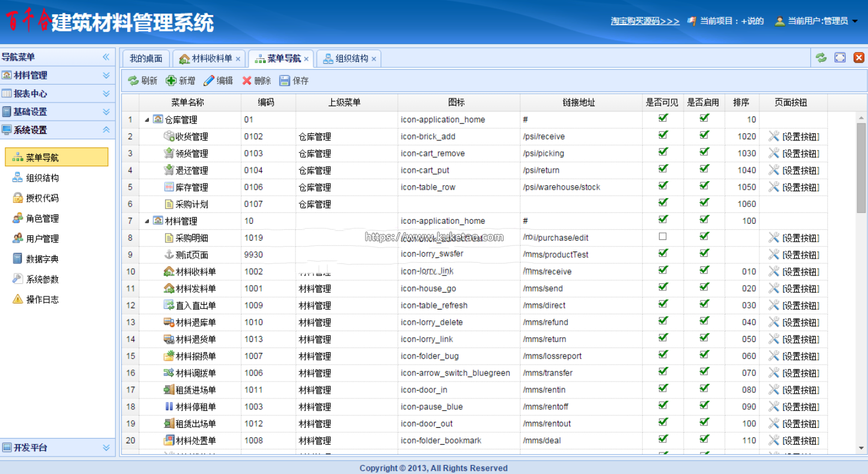Open 角色管理 in the sidebar

click(42, 218)
